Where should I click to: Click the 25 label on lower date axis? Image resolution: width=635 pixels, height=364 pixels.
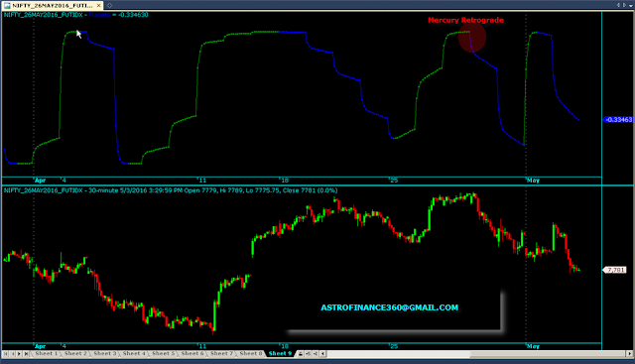[x=394, y=346]
